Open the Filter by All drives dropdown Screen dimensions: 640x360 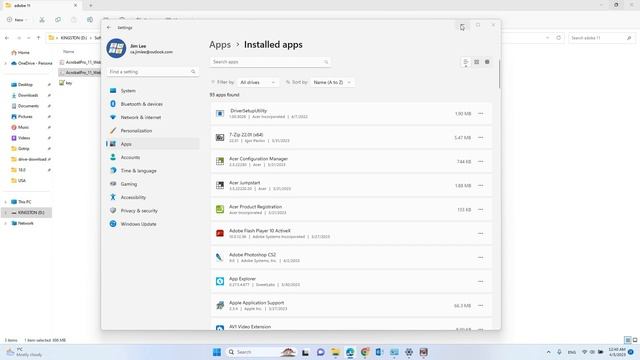coord(258,82)
